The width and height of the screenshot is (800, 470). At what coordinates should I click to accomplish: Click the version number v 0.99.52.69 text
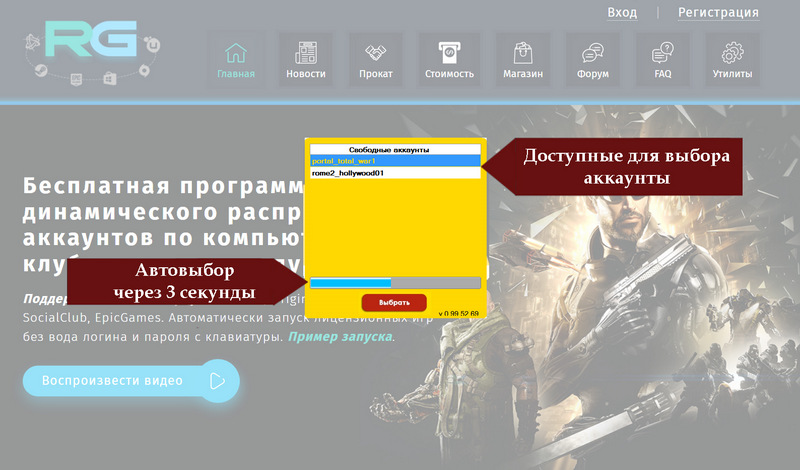459,313
